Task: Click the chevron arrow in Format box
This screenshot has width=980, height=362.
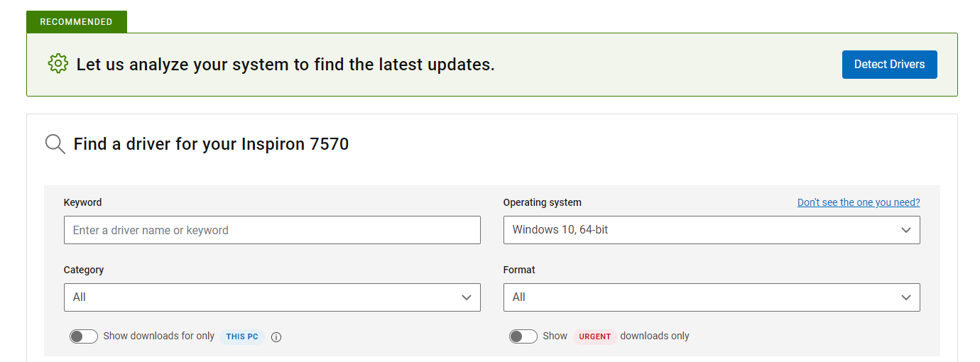Action: pyautogui.click(x=905, y=297)
